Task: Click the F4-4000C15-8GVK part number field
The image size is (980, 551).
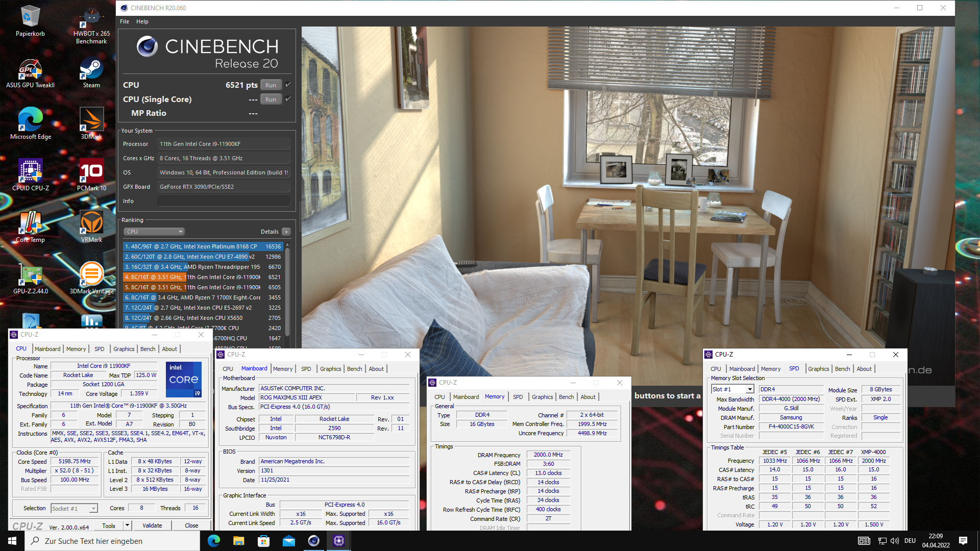Action: point(791,427)
